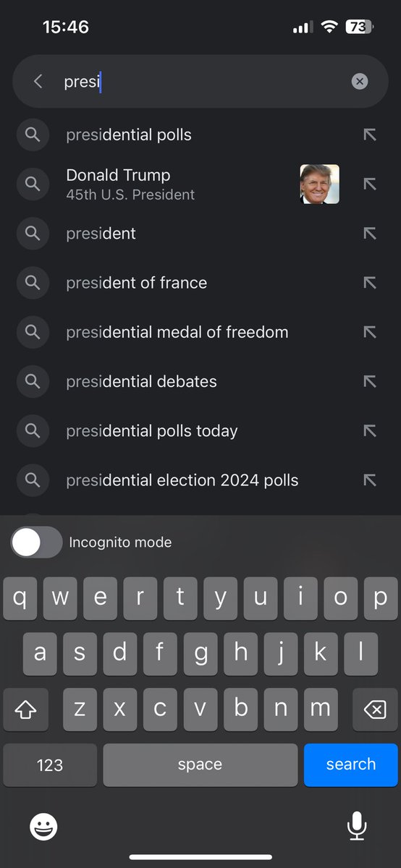401x868 pixels.
Task: Tap the backspace delete key
Action: click(374, 710)
